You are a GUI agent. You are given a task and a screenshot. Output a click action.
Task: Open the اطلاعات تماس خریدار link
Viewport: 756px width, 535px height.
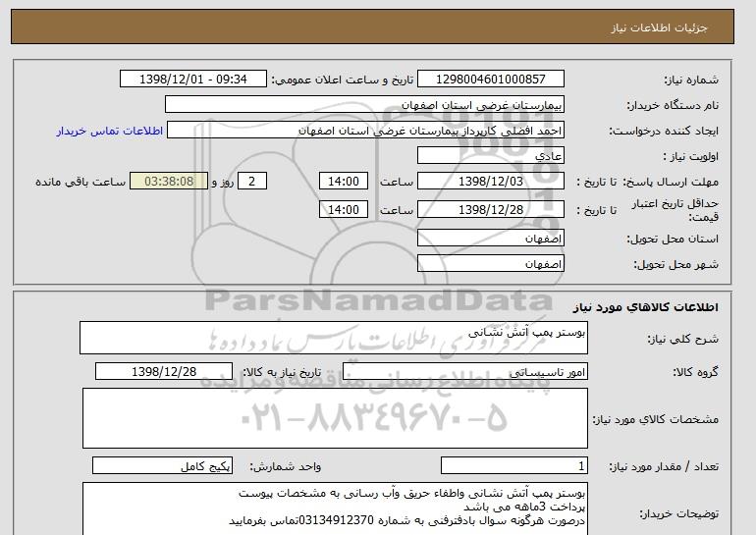(x=109, y=132)
